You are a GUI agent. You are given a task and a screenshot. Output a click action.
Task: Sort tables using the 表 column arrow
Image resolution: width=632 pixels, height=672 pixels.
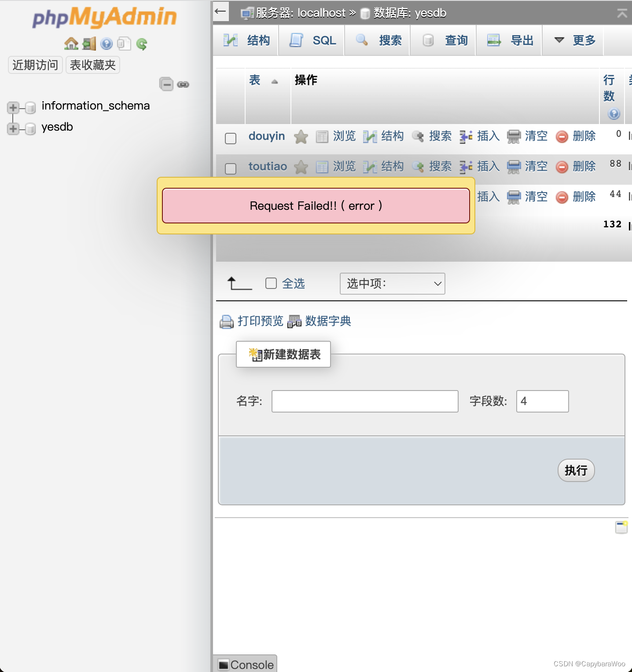point(275,81)
